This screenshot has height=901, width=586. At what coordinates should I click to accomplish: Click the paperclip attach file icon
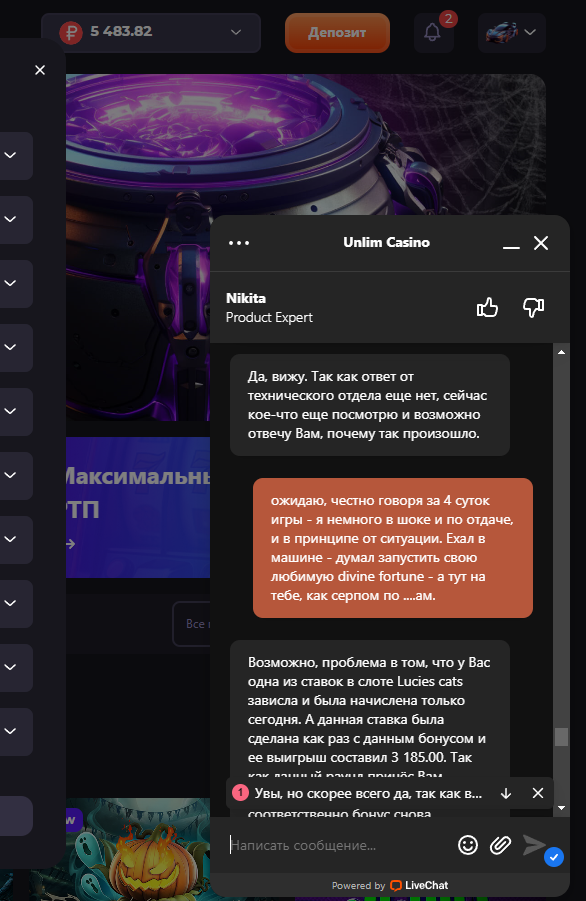500,845
